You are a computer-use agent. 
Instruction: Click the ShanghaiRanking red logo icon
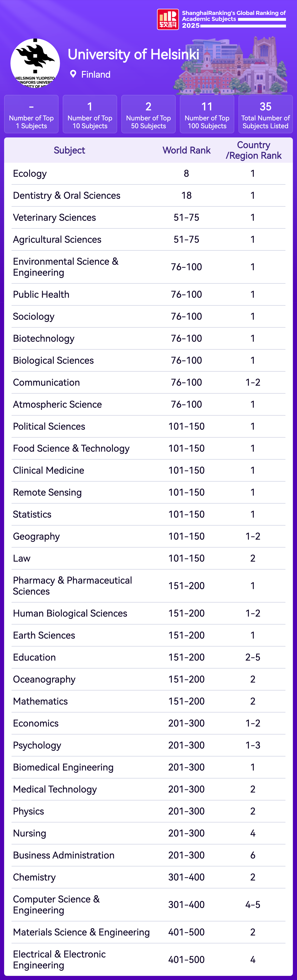[167, 19]
